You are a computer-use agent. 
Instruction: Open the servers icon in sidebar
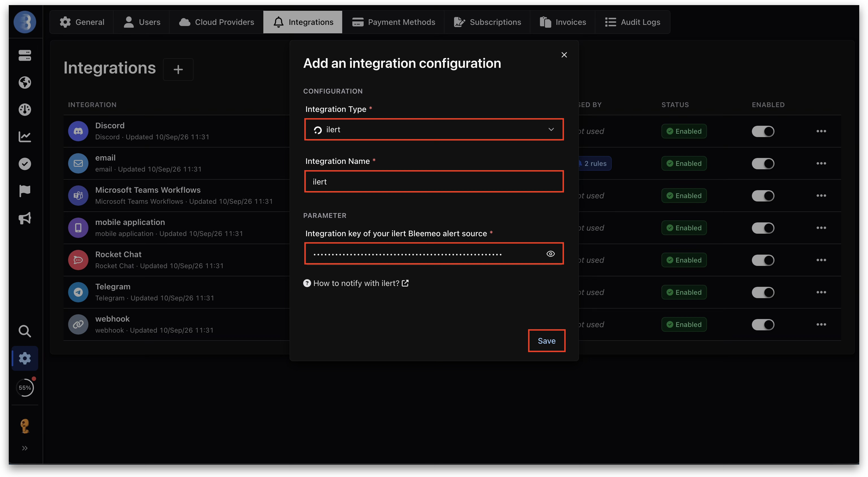[x=25, y=55]
